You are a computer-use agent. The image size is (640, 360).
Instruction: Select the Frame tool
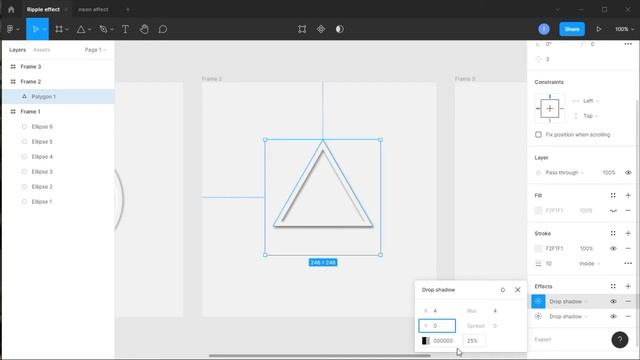point(59,29)
